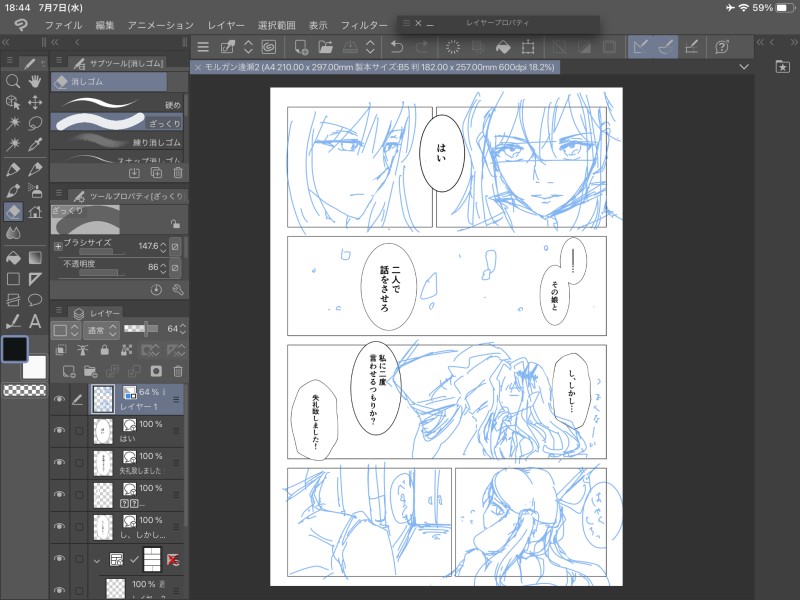
Task: Adjust layer opacity 64 stepper
Action: [x=183, y=329]
